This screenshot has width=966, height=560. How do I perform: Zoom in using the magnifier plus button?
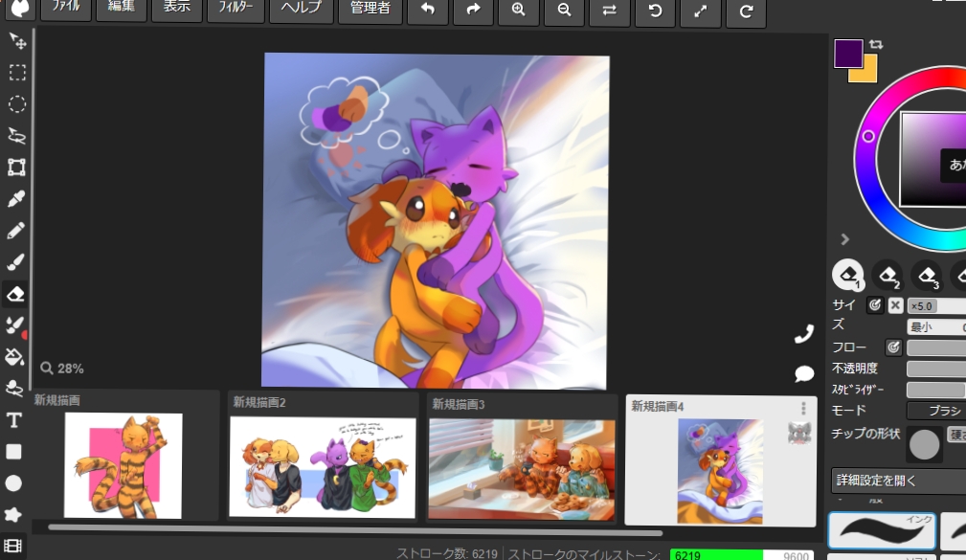[518, 10]
